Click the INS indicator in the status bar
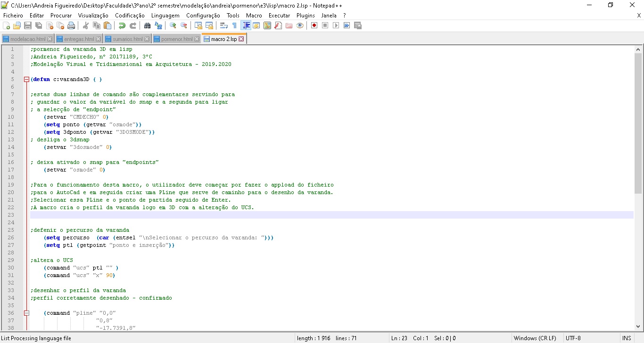This screenshot has height=343, width=644. [627, 338]
